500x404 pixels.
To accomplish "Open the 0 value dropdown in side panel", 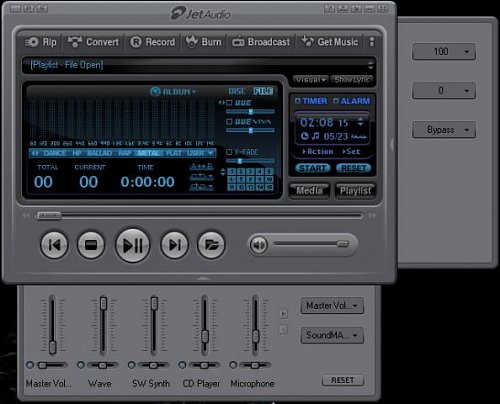I will [x=444, y=90].
